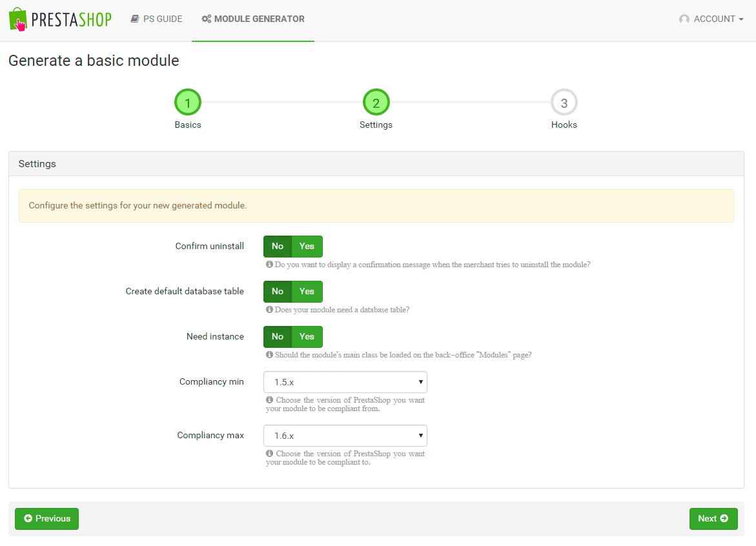Click the Need instance label
Screen dimensions: 756x546
coord(215,337)
